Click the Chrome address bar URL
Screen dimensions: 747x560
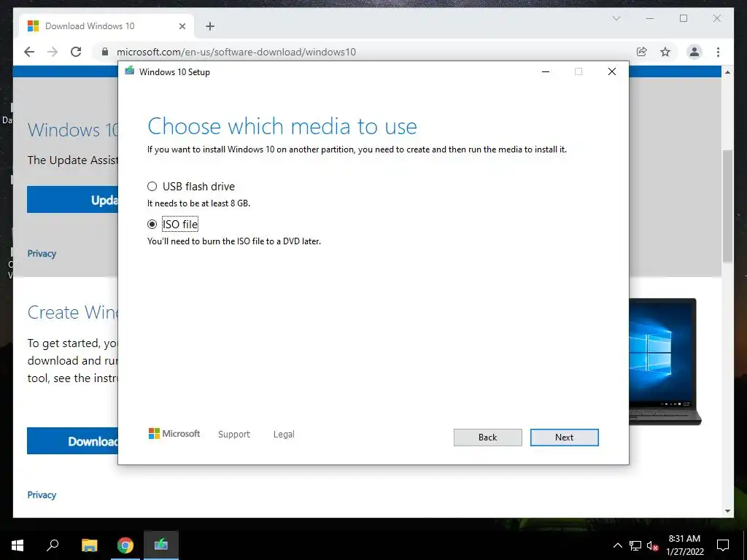(x=236, y=52)
